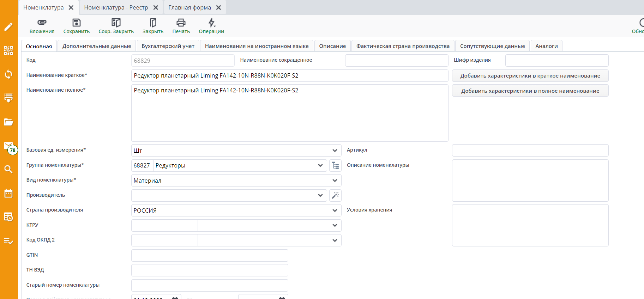Click into the GTIN input field
This screenshot has width=644, height=299.
210,255
